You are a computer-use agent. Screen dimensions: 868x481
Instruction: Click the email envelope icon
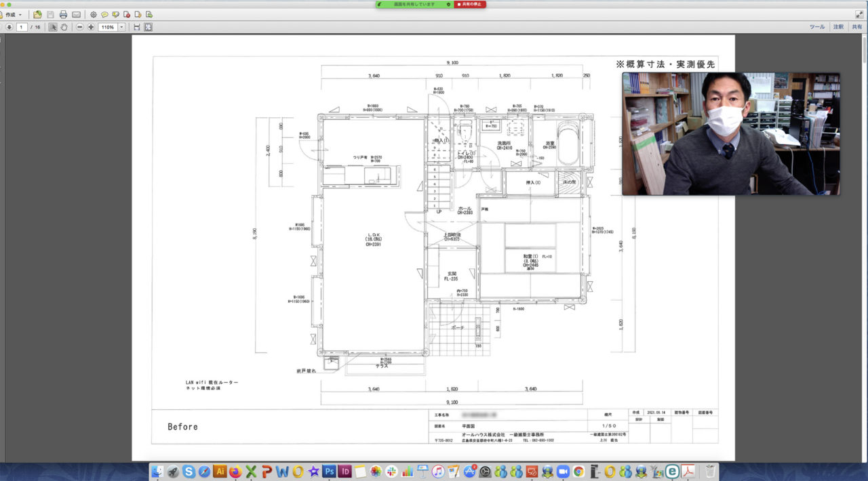point(76,14)
